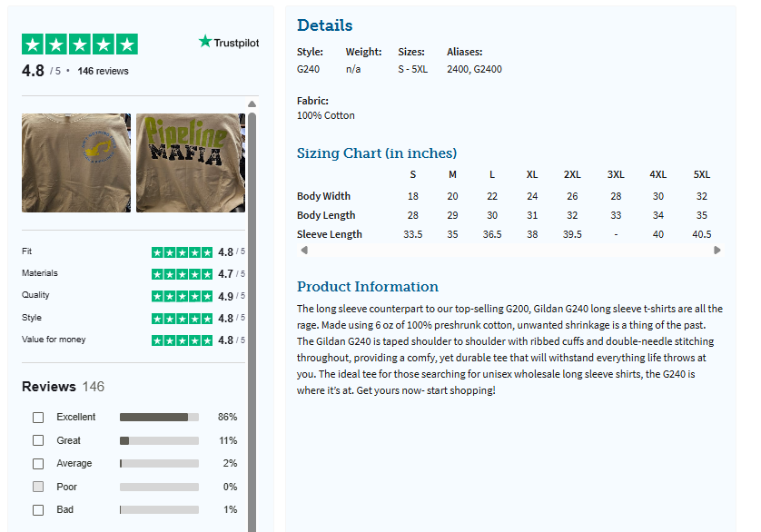The image size is (761, 532).
Task: Click the Sleeve Length row label
Action: [330, 234]
